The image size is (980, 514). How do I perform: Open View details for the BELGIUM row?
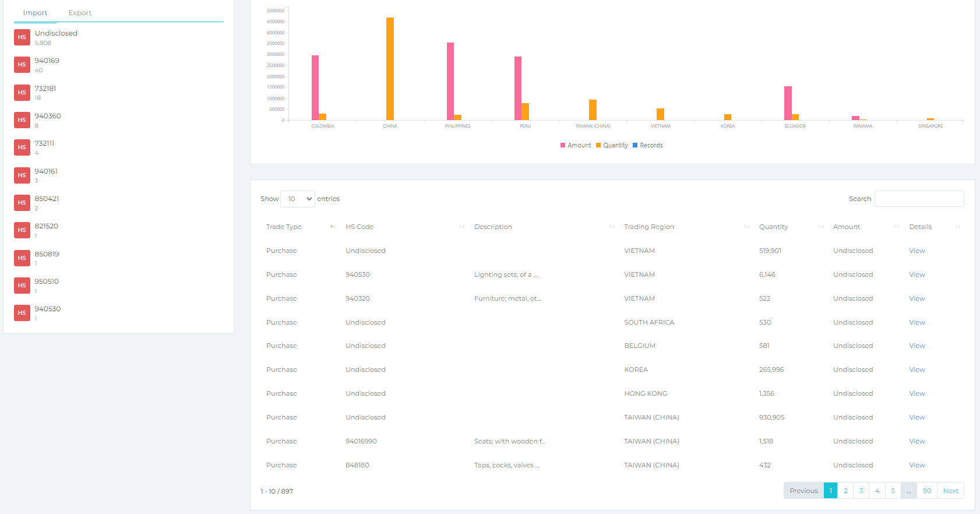point(916,346)
